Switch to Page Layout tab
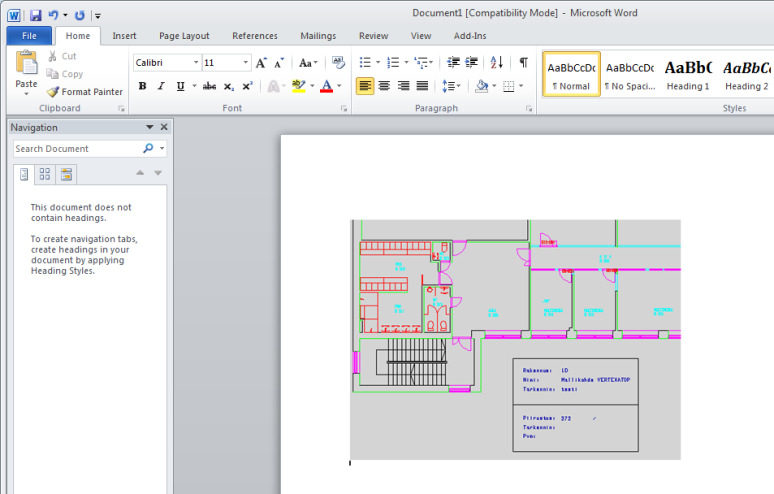 tap(184, 36)
